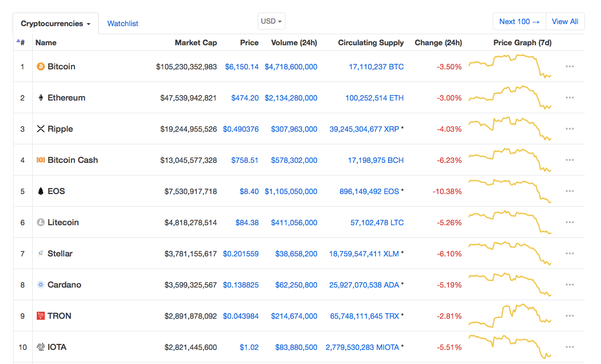Click EOS volume $1,105,050,000

pos(291,192)
